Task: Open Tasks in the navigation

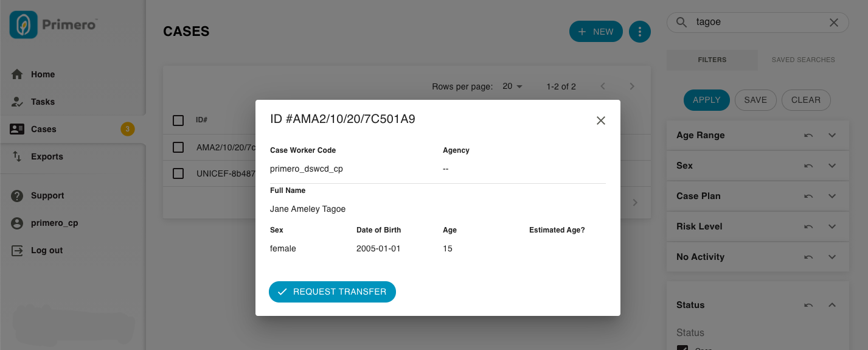Action: coord(43,102)
